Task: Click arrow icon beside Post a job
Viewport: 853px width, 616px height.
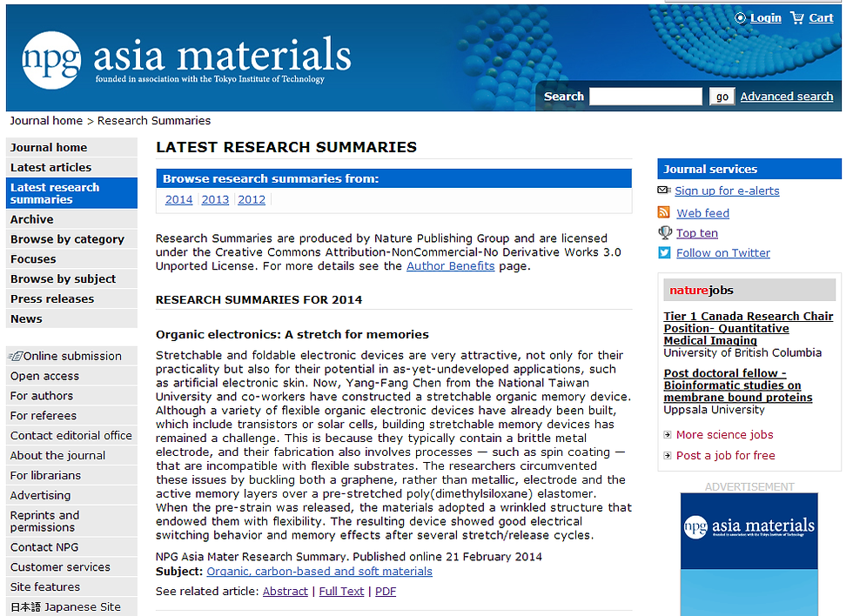Action: click(668, 456)
